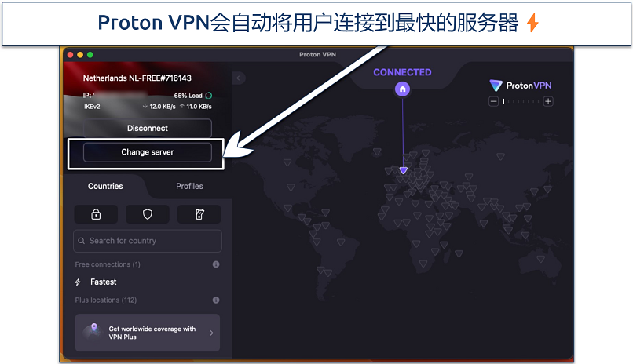633x364 pixels.
Task: Toggle the NetShield shield icon
Action: click(x=148, y=214)
